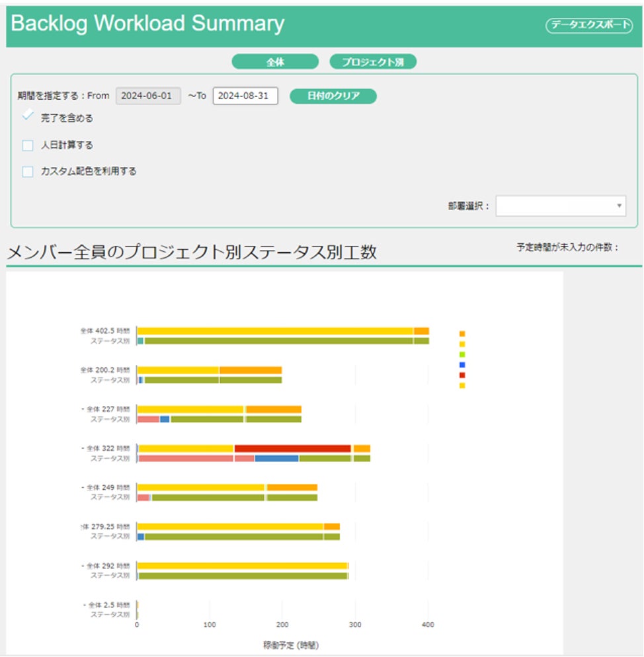Image resolution: width=644 pixels, height=657 pixels.
Task: Enable the 人日計算する checkbox
Action: click(x=28, y=145)
